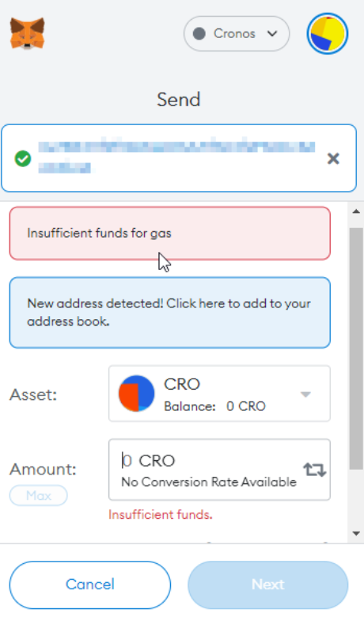The height and width of the screenshot is (621, 364).
Task: Expand the network selector chevron
Action: pos(272,33)
